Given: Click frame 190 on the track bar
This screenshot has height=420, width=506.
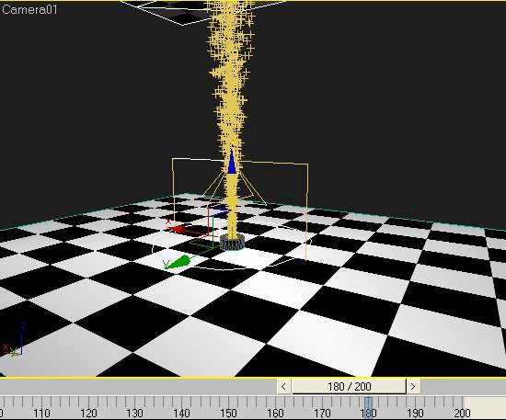Looking at the screenshot, I should pos(415,414).
